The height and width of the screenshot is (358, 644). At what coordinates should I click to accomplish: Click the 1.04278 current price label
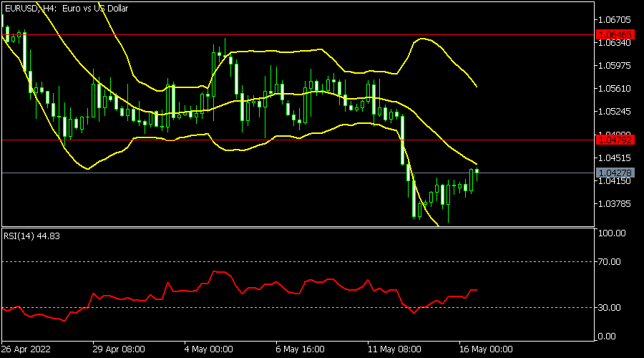point(615,173)
